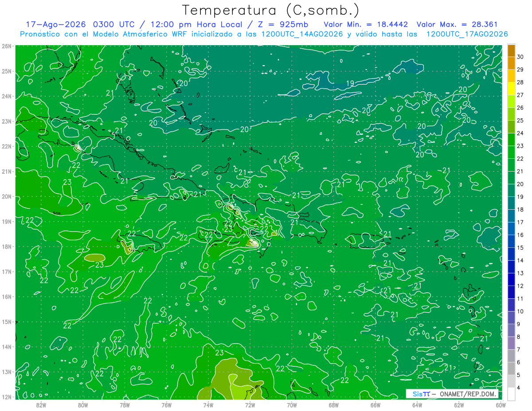Image resolution: width=532 pixels, height=411 pixels.
Task: Click the '22N' latitude axis label
Action: (7, 146)
